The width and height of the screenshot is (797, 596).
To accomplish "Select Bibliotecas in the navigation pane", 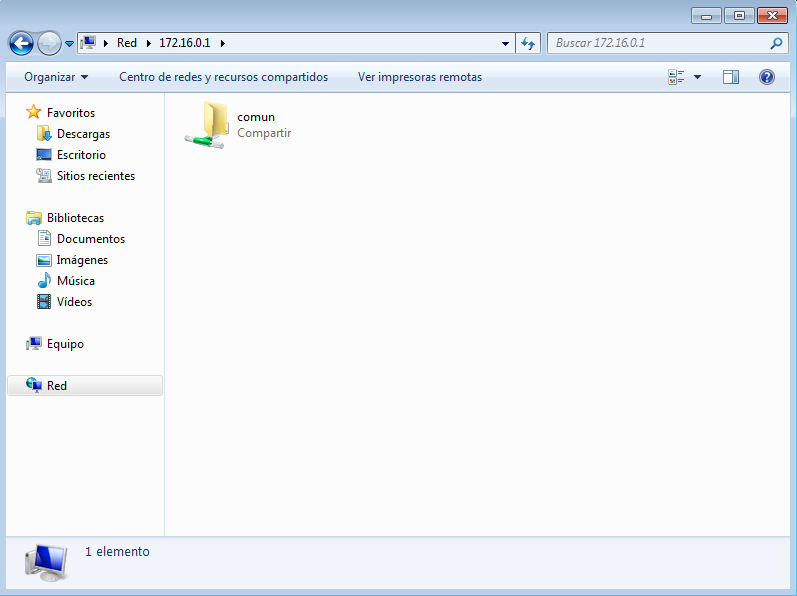I will point(75,218).
